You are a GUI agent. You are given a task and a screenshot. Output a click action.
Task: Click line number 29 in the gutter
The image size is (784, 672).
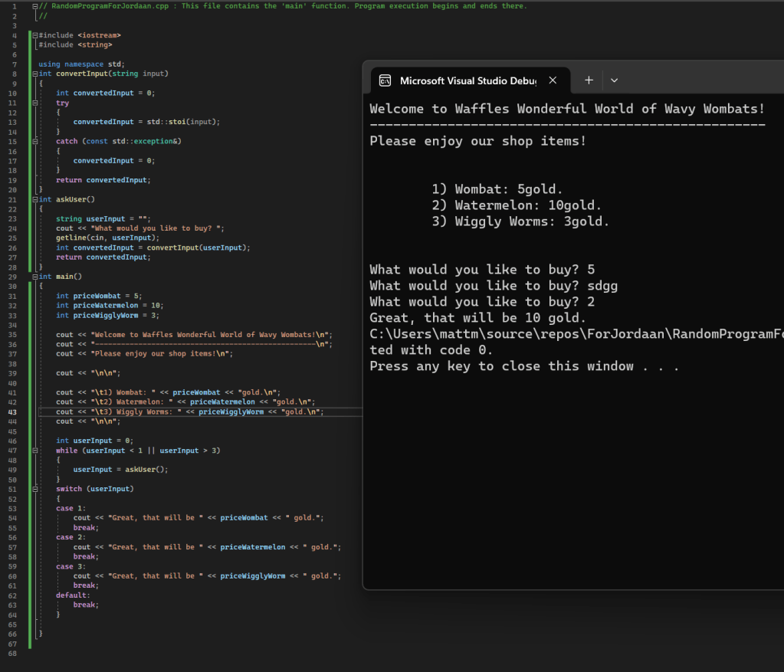point(13,277)
